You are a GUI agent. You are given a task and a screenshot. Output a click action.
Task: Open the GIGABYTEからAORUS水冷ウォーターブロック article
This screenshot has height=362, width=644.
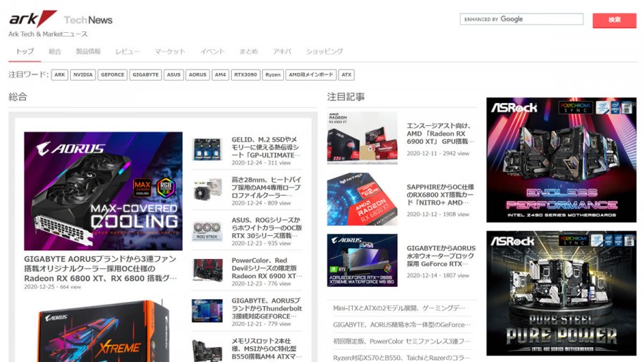pos(441,255)
